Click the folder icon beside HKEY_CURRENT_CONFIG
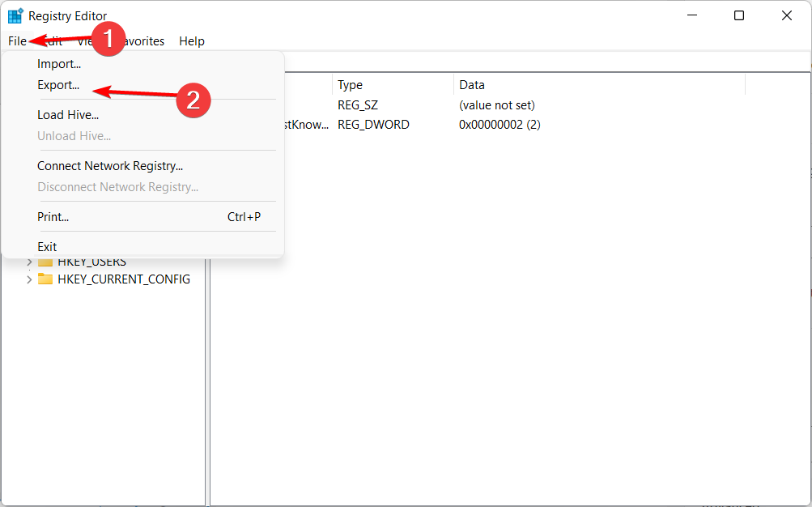 coord(46,279)
